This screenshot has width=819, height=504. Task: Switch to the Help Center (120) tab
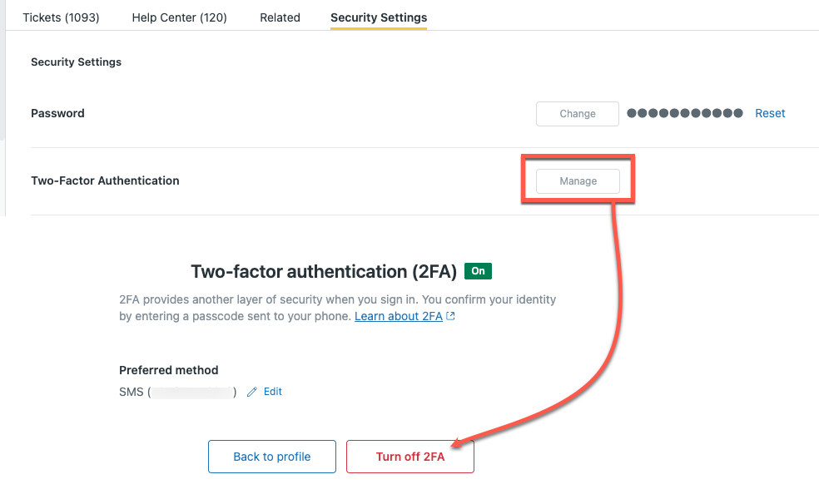pos(179,17)
